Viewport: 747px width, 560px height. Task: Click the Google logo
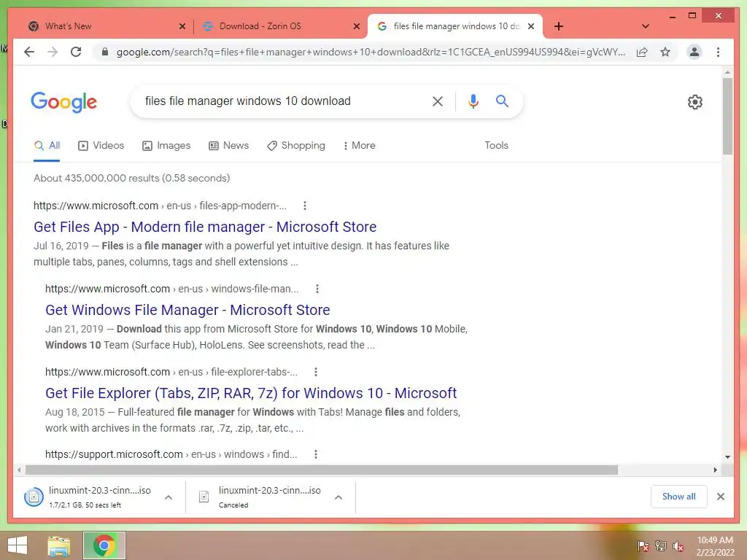click(x=64, y=102)
